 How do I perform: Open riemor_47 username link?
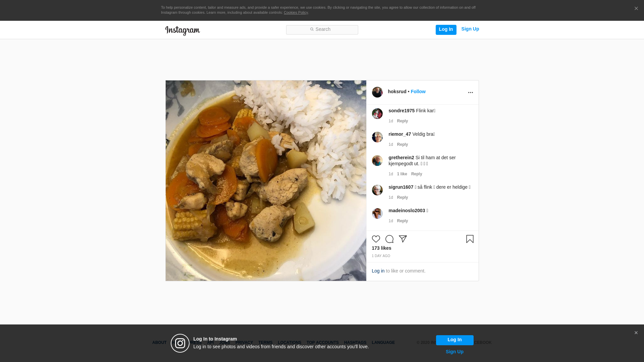pyautogui.click(x=400, y=134)
